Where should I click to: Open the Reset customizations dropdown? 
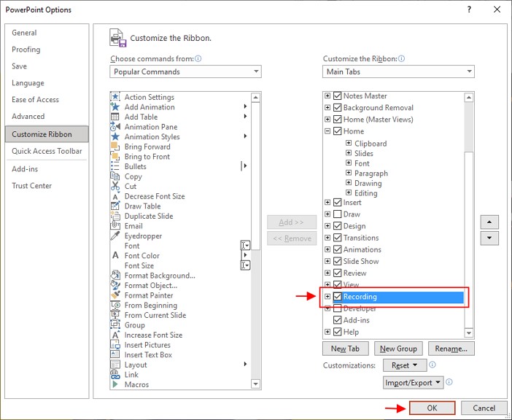pos(405,365)
